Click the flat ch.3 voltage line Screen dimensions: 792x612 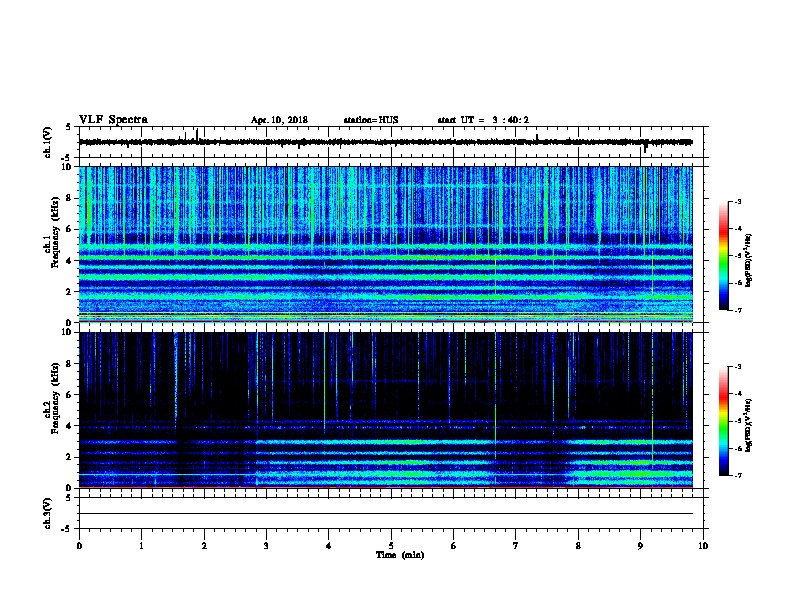[x=386, y=514]
